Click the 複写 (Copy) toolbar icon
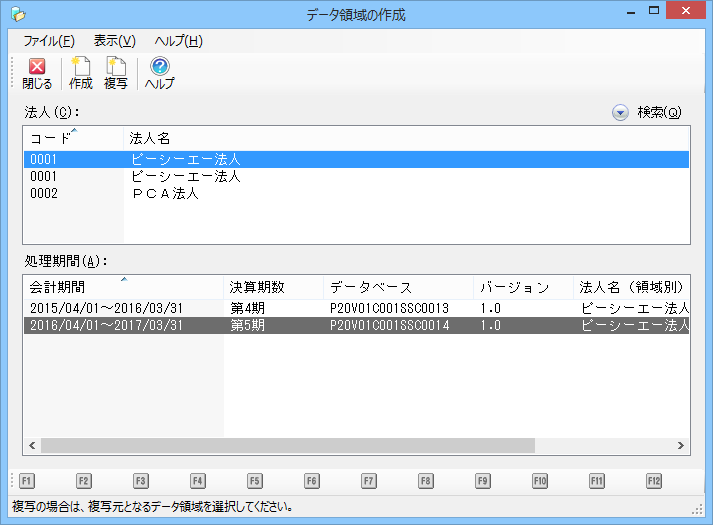Screen dimensions: 713x525 (x=116, y=68)
